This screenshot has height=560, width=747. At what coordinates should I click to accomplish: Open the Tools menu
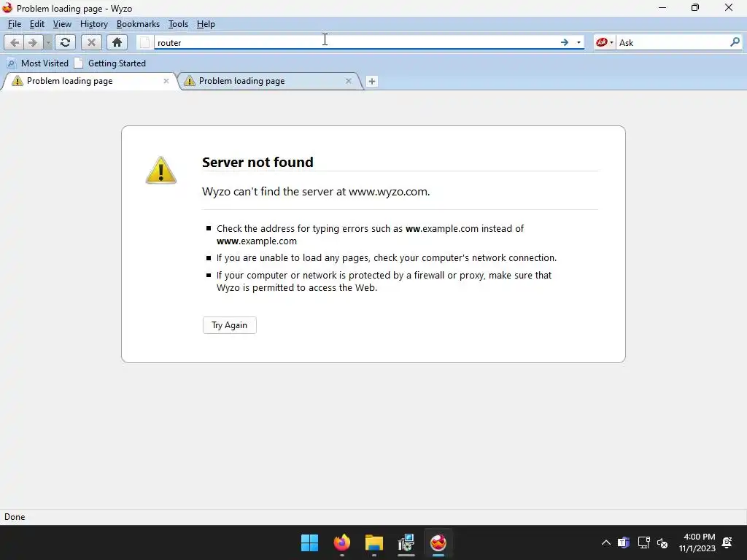pyautogui.click(x=178, y=24)
